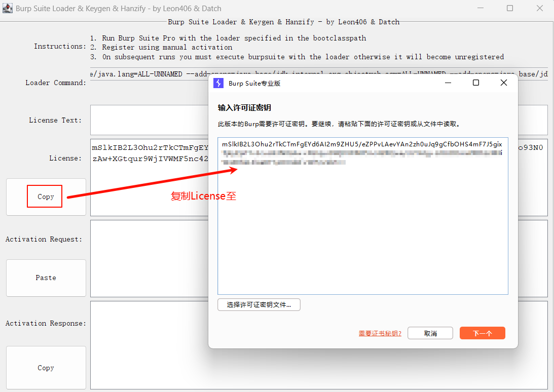Image resolution: width=554 pixels, height=392 pixels.
Task: Click the 取消 button in the dialog
Action: 430,333
